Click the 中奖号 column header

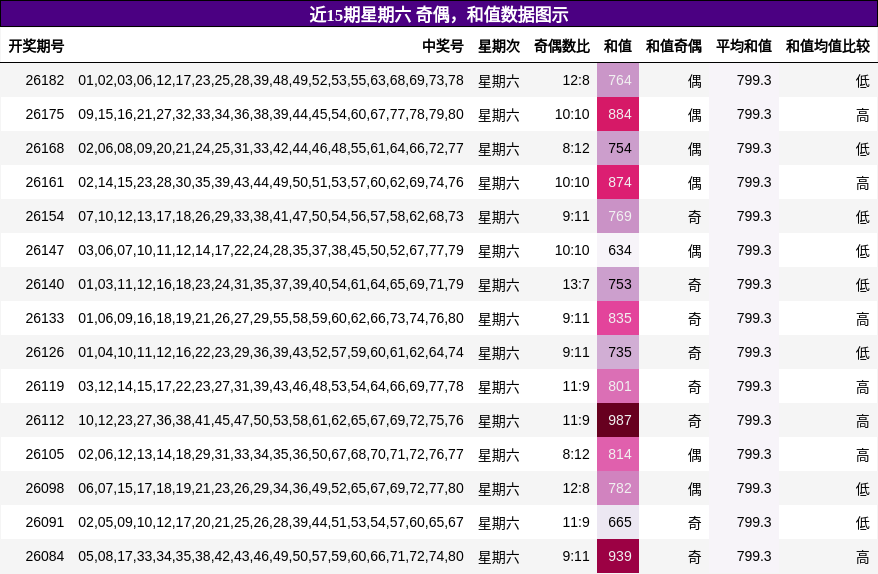[x=443, y=46]
